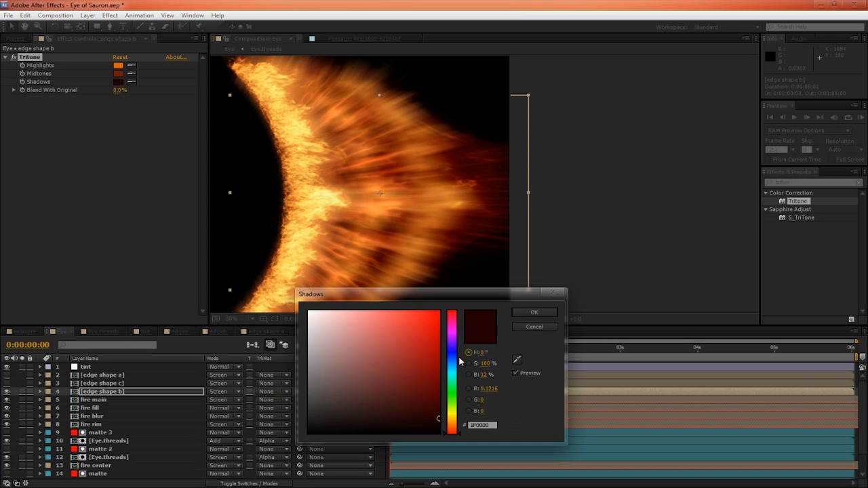The image size is (868, 488).
Task: Open Mode dropdown for layer 10 Eye.threads
Action: [x=224, y=441]
